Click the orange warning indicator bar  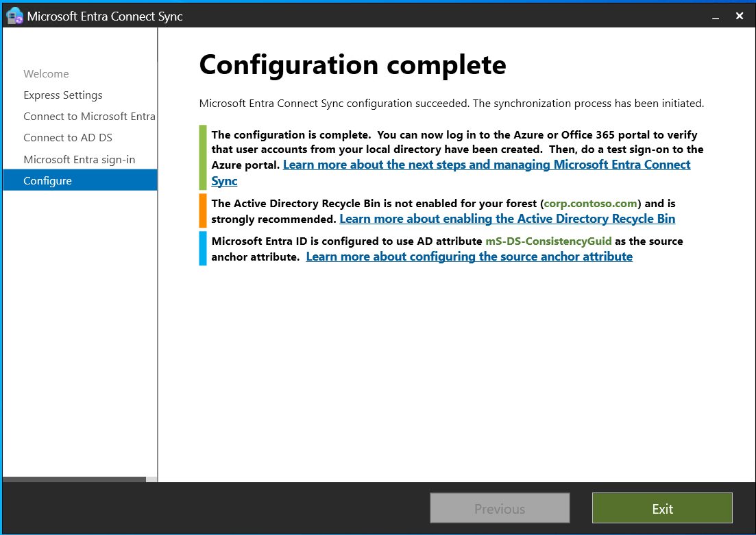pos(203,211)
